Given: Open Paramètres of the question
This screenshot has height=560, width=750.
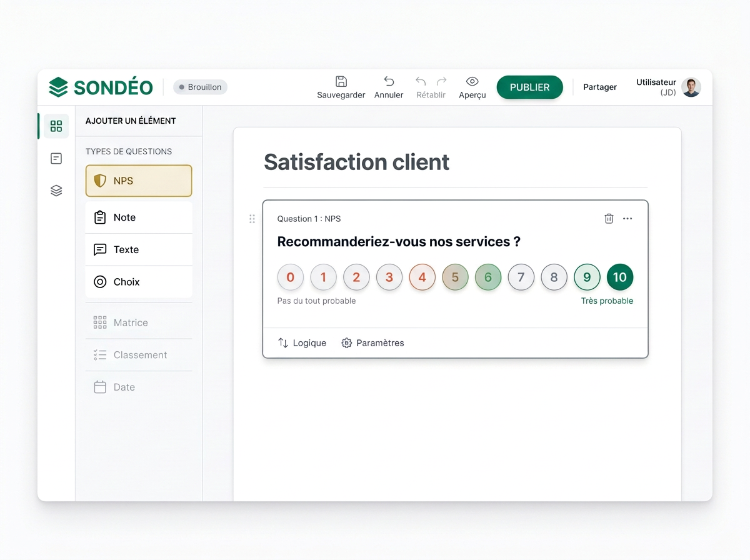Looking at the screenshot, I should click(x=372, y=343).
